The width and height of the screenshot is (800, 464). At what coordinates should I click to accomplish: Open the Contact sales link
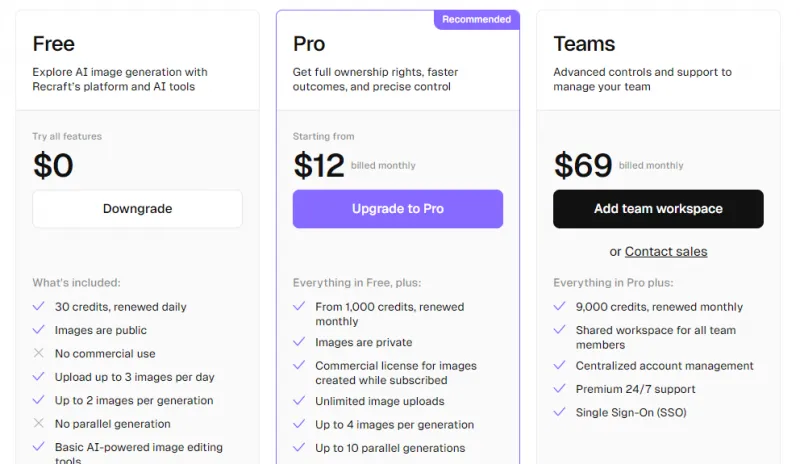666,252
